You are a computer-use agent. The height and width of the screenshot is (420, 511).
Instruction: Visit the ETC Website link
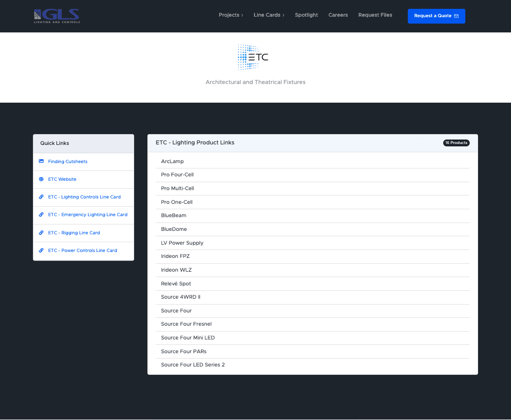[x=62, y=179]
